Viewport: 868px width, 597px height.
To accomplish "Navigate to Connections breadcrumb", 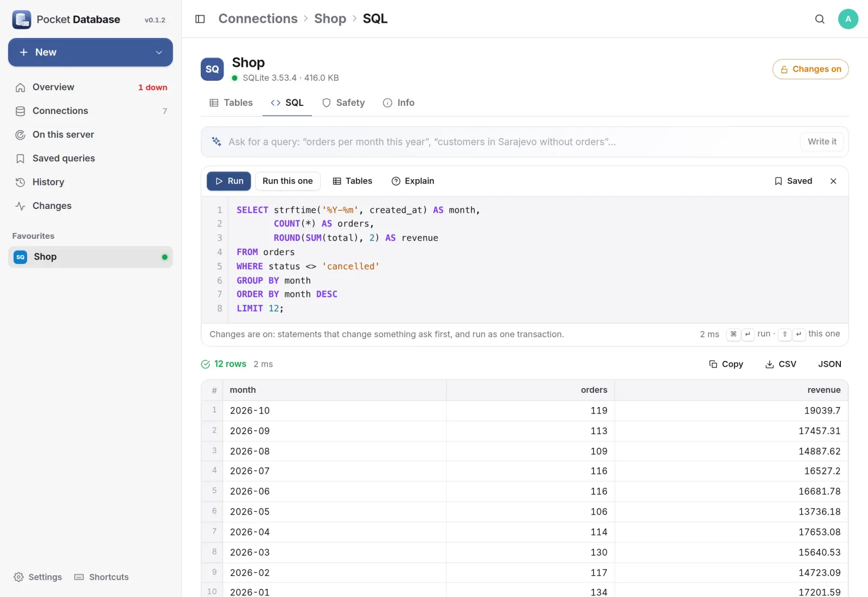I will (258, 19).
